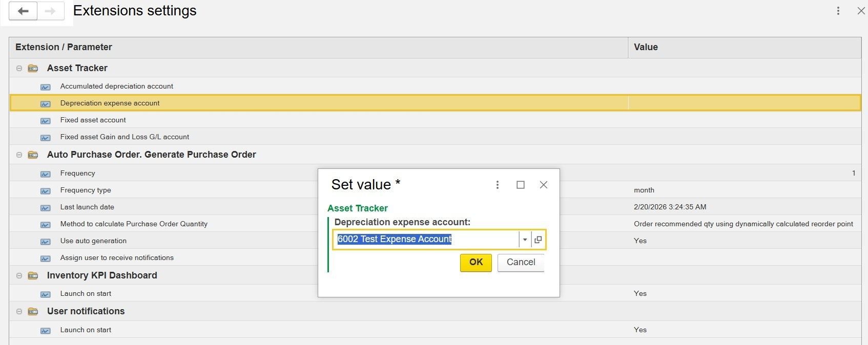The image size is (868, 345).
Task: Click the Fixed asset account parameter icon
Action: click(46, 121)
